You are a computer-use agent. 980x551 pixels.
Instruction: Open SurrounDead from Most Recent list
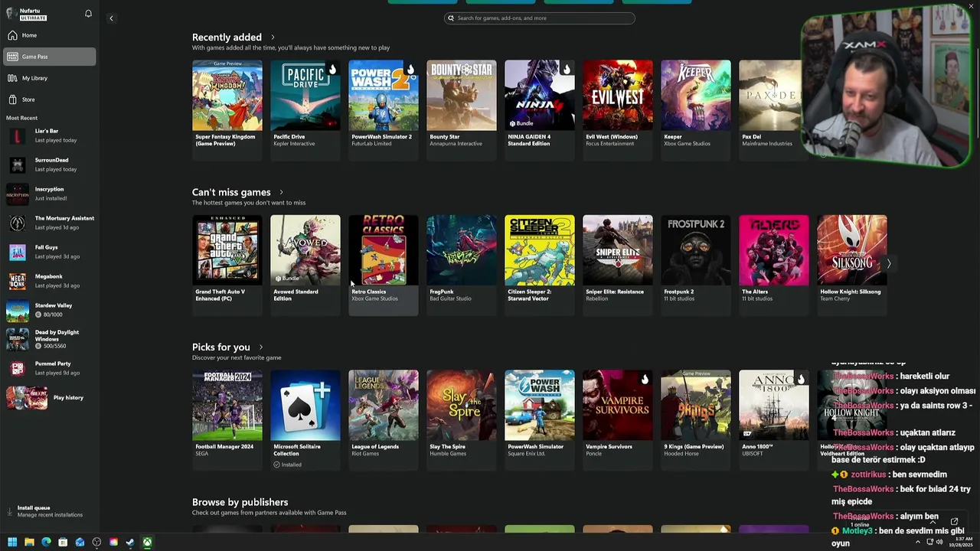point(50,165)
